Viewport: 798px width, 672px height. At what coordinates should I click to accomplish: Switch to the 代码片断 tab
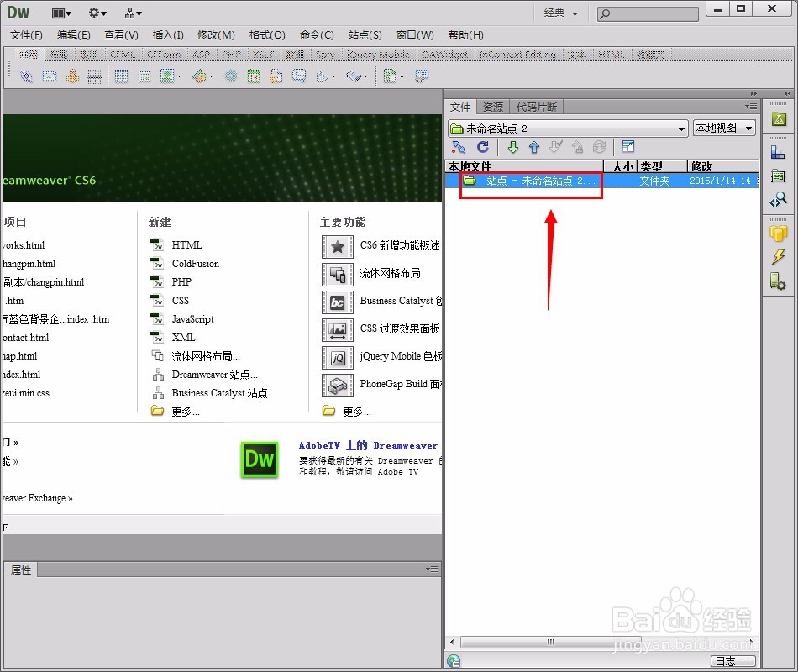(x=537, y=107)
